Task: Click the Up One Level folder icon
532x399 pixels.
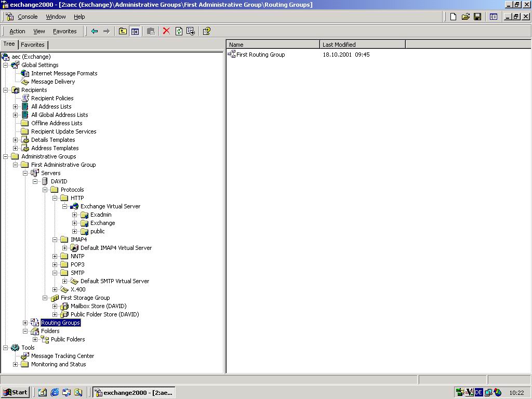Action: click(x=123, y=31)
